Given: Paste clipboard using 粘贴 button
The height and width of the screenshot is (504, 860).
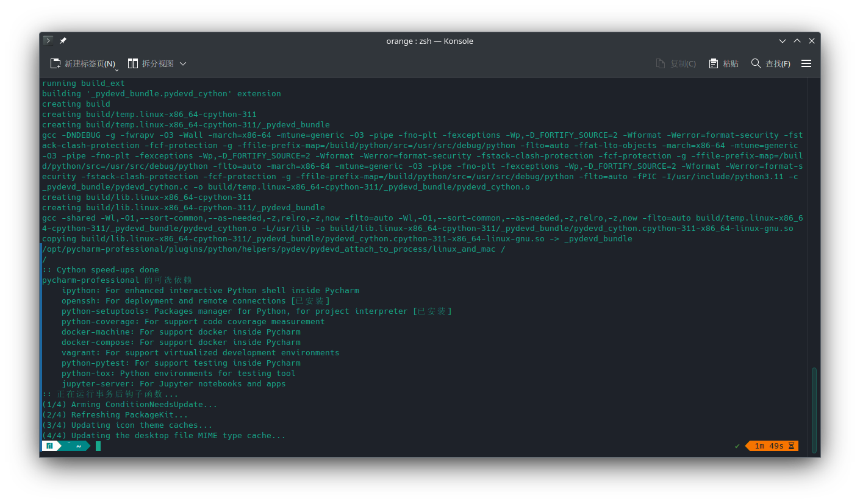Looking at the screenshot, I should click(724, 63).
